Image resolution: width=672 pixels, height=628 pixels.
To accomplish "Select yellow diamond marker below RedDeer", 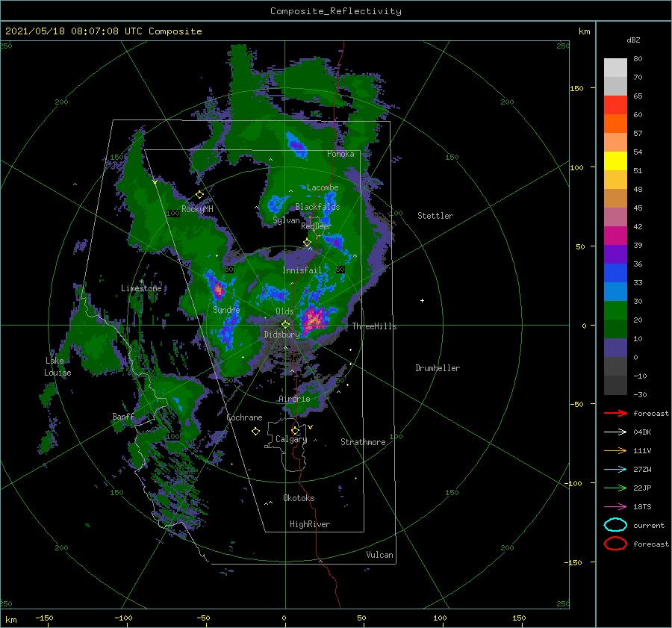I will (308, 243).
